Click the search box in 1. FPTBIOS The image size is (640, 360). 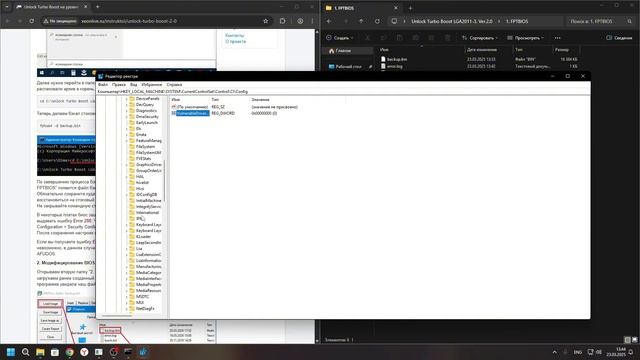[x=601, y=21]
